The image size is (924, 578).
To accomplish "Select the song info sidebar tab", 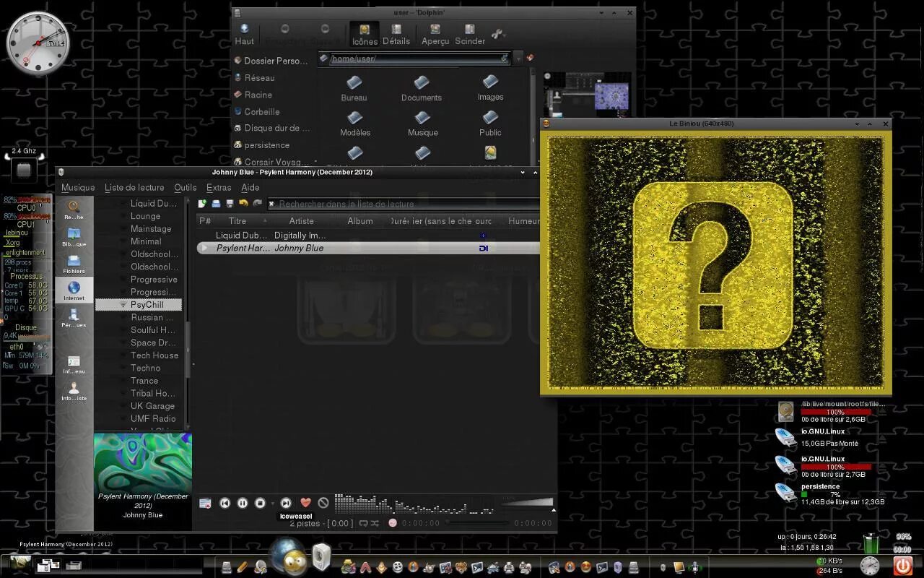I will 74,364.
